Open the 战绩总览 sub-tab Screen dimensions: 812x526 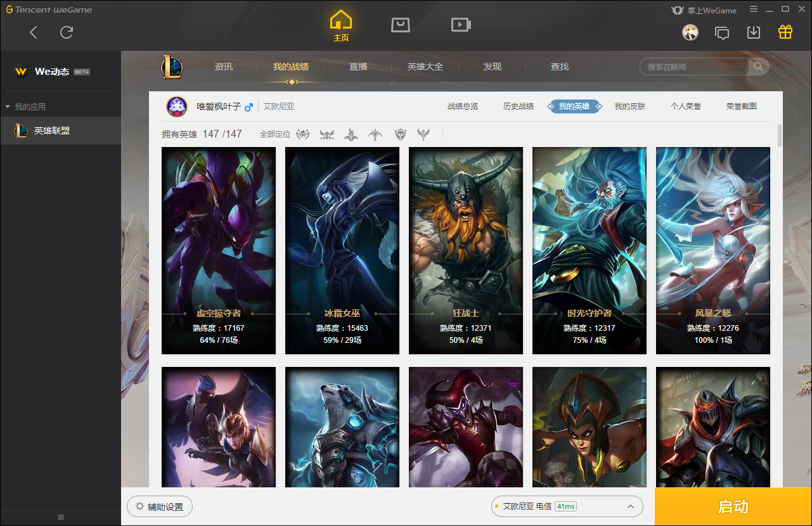(463, 106)
